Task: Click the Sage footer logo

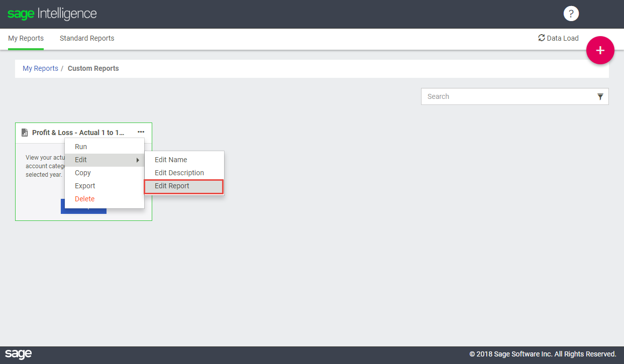Action: 19,354
